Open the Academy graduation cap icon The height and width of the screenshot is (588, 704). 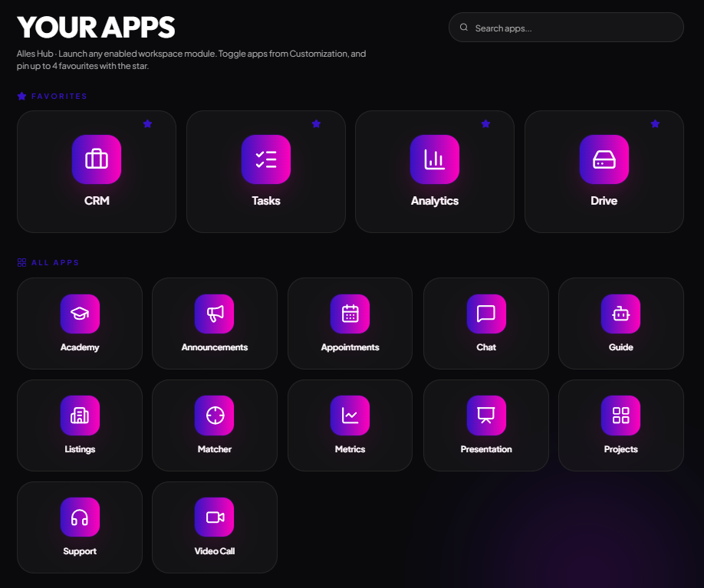point(80,314)
